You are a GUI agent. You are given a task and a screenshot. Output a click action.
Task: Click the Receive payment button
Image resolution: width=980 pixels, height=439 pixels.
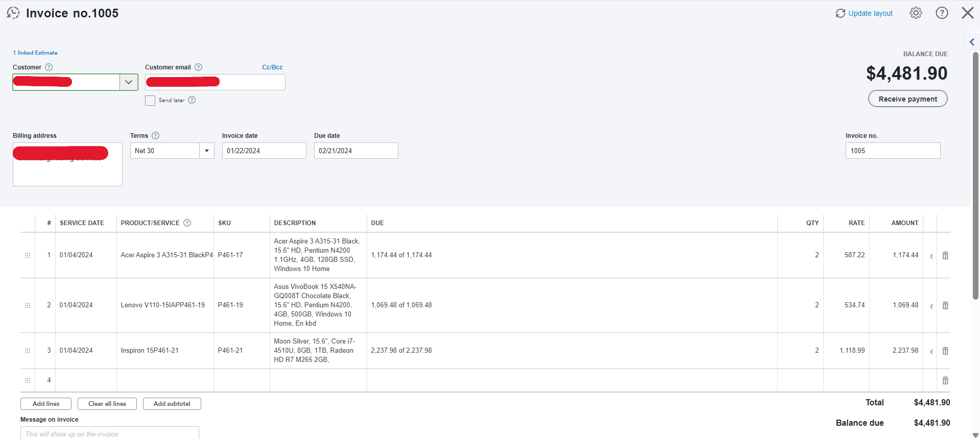pos(907,99)
